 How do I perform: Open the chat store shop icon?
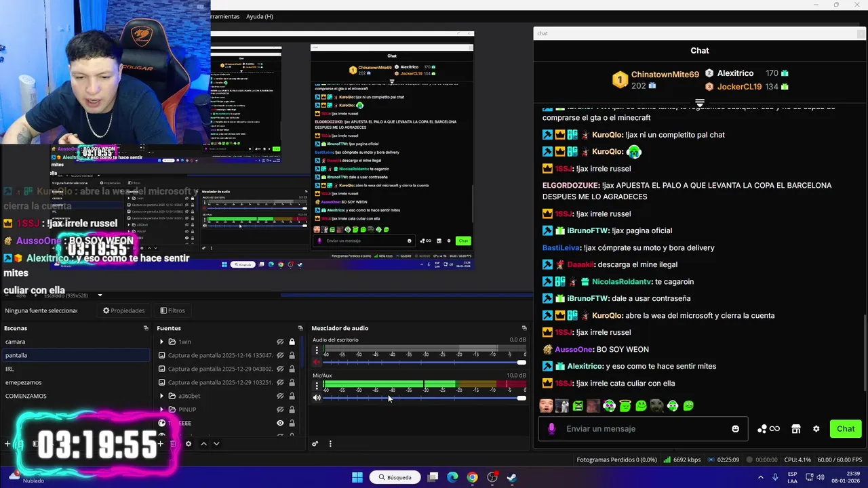click(796, 428)
